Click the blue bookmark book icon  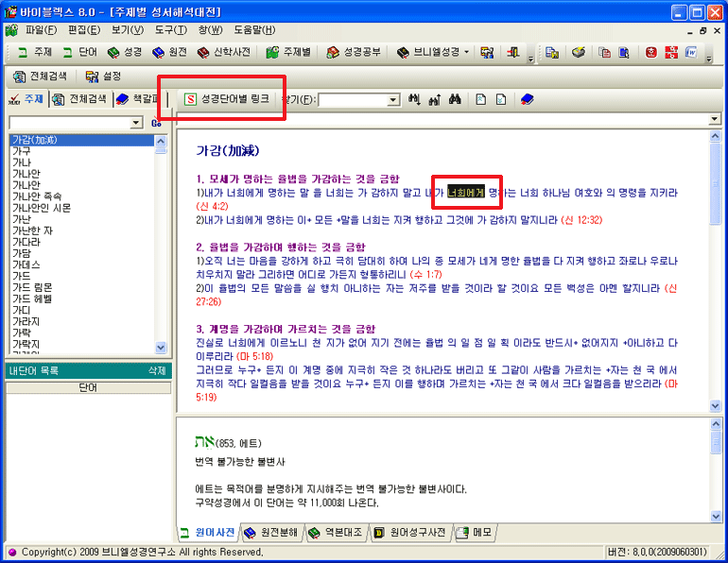pos(527,99)
